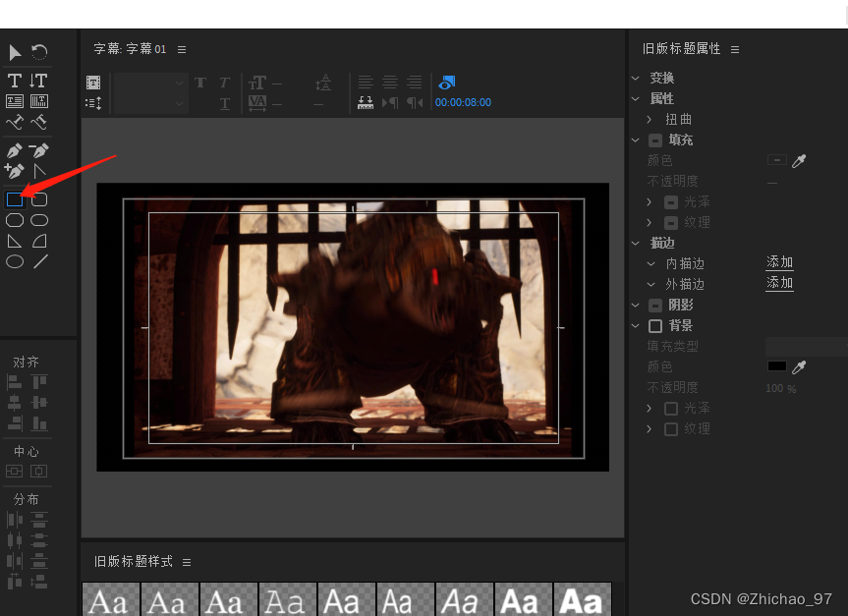Viewport: 848px width, 616px height.
Task: Open Roll/Crawl options icon
Action: (93, 103)
